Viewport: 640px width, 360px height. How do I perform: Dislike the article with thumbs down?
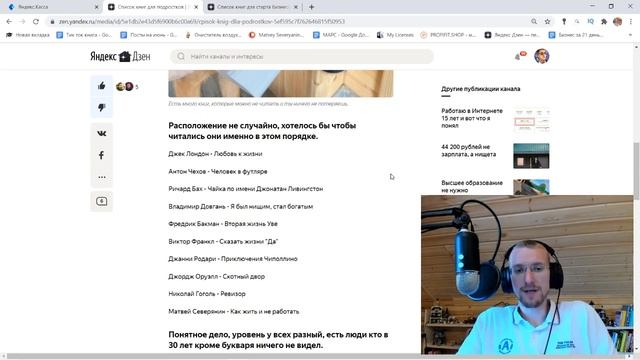[x=102, y=108]
